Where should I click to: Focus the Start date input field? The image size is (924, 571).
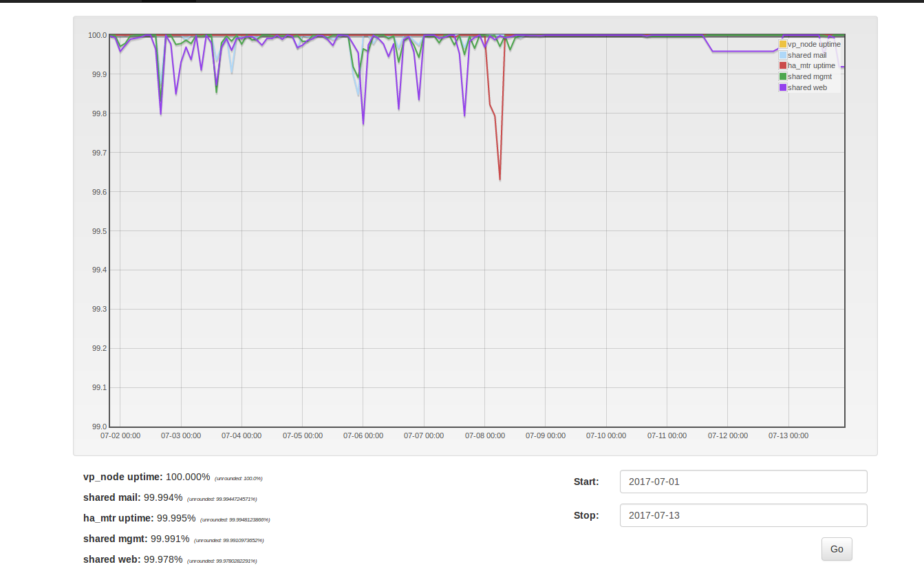click(743, 482)
